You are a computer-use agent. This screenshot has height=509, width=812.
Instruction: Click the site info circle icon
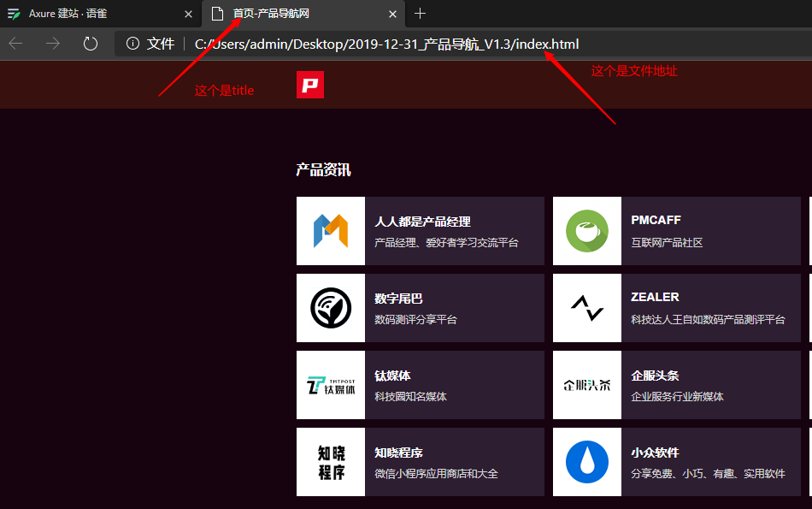[132, 44]
